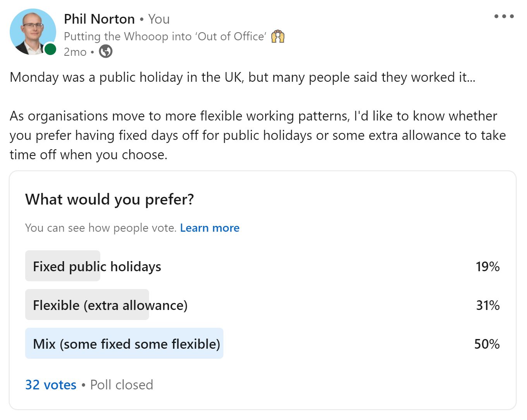The height and width of the screenshot is (420, 527).
Task: Click the green online status dot
Action: pos(50,49)
